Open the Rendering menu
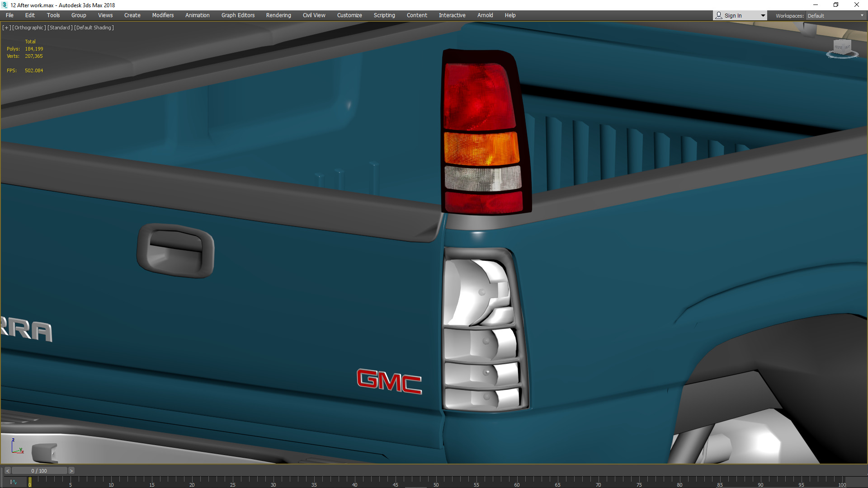 pos(278,15)
